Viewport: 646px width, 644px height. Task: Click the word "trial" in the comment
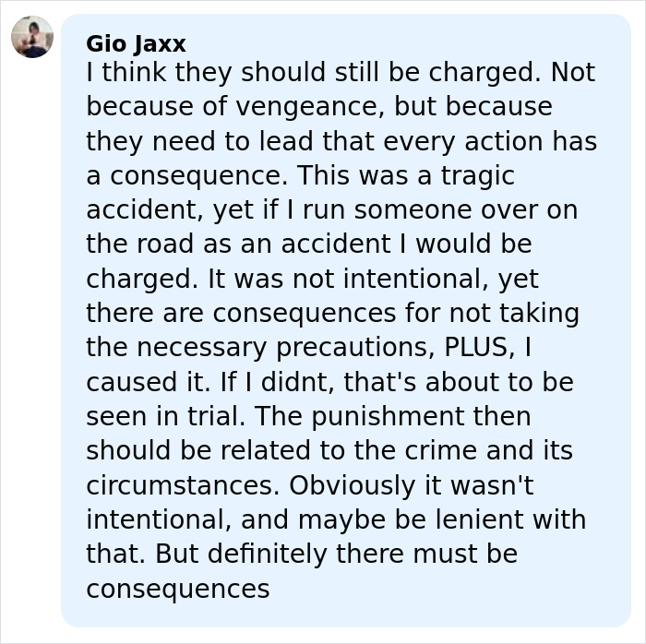[218, 416]
